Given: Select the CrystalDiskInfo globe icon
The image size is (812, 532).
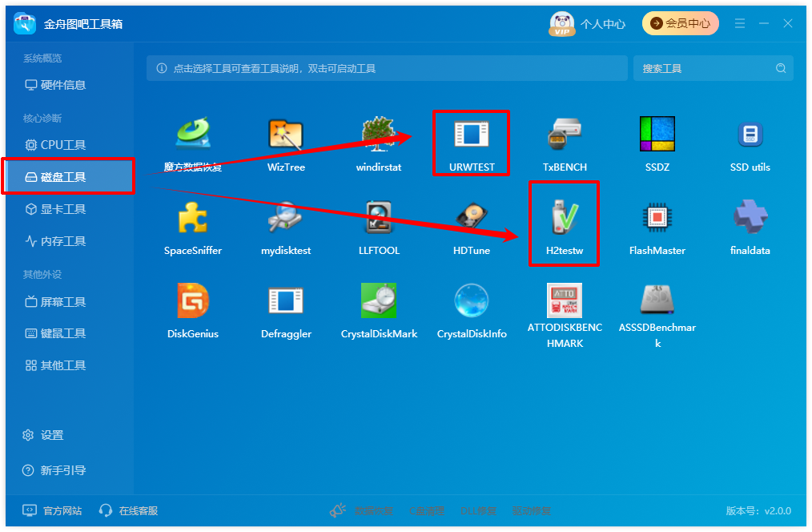Looking at the screenshot, I should 471,300.
